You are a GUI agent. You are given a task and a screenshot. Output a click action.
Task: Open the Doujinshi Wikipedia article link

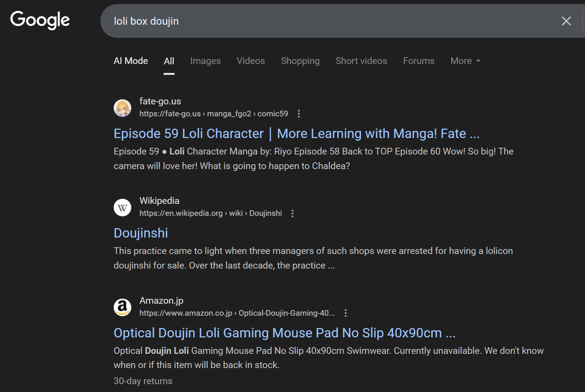141,233
